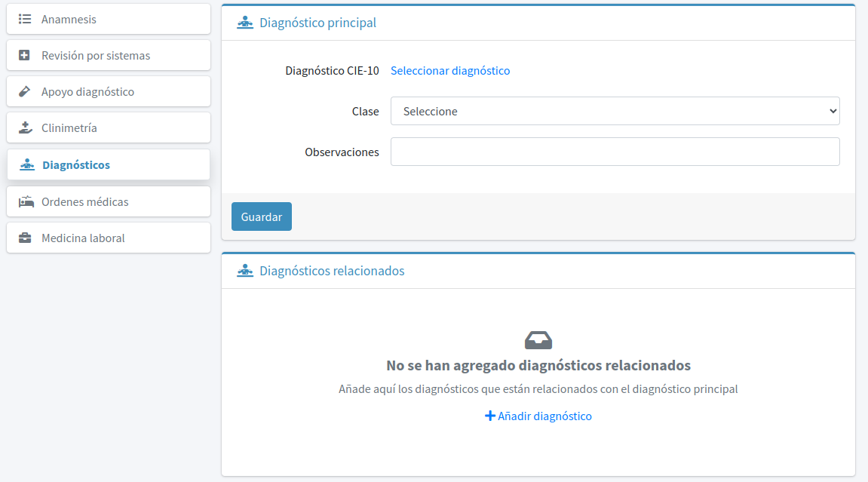Viewport: 868px width, 482px height.
Task: Click the Diagnósticos relacionados header icon
Action: [x=245, y=271]
